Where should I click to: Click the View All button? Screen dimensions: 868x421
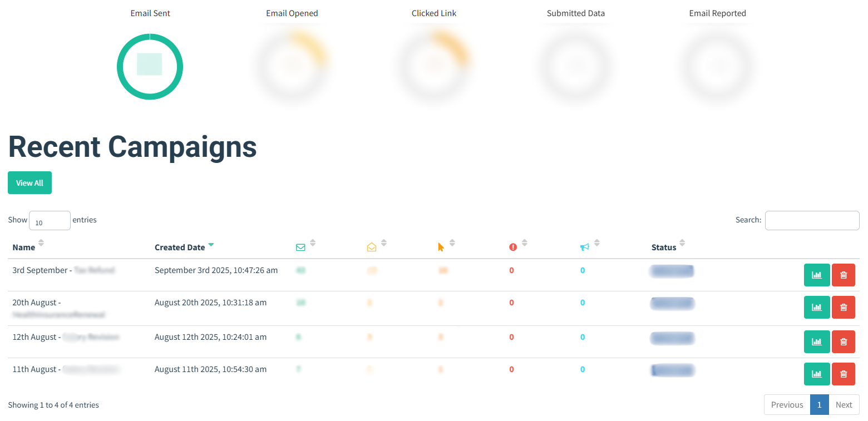pyautogui.click(x=29, y=183)
